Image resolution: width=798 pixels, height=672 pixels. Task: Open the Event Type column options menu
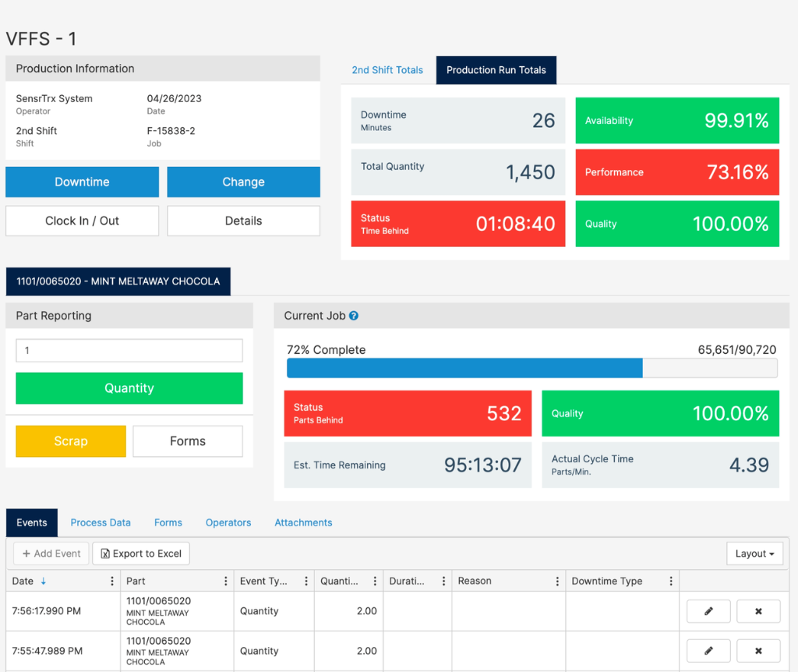pyautogui.click(x=306, y=581)
